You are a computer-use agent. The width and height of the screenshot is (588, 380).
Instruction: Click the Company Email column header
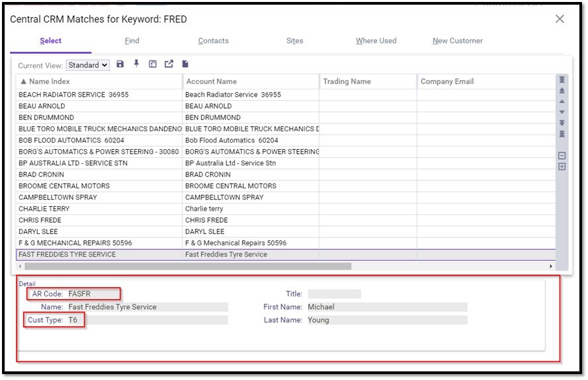coord(486,82)
